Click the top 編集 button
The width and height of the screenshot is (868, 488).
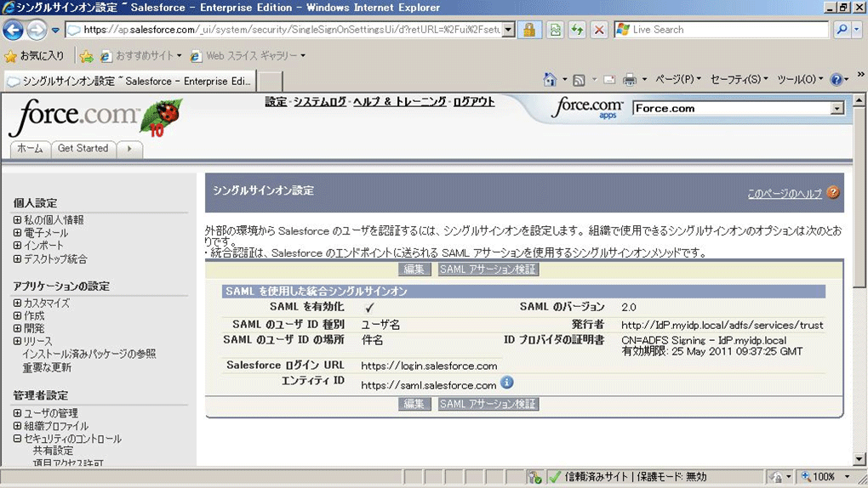pos(414,270)
